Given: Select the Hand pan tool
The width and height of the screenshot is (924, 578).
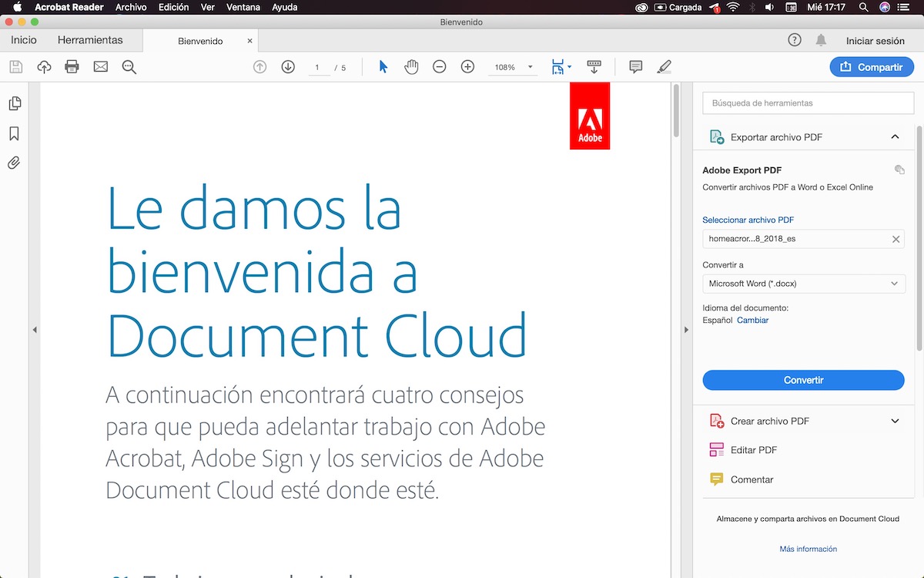Looking at the screenshot, I should (411, 67).
